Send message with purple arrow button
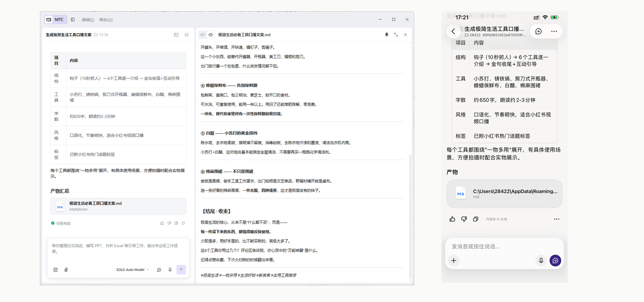This screenshot has height=302, width=644. (181, 270)
